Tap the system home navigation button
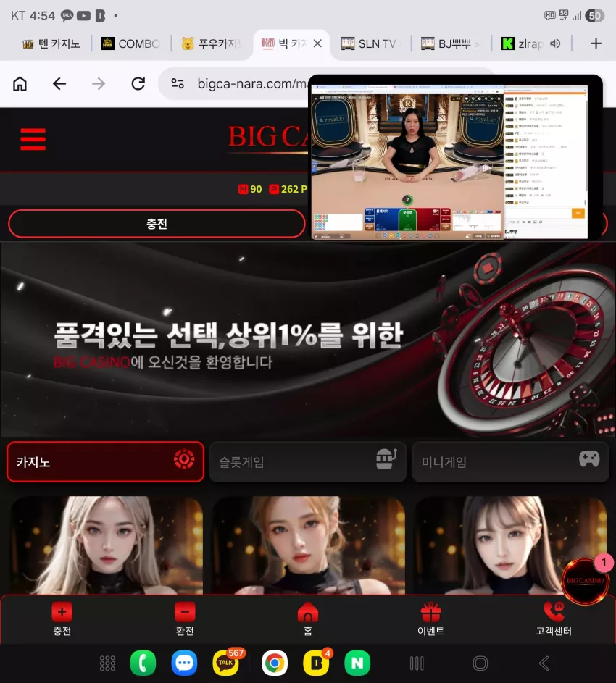616x683 pixels. (x=480, y=663)
